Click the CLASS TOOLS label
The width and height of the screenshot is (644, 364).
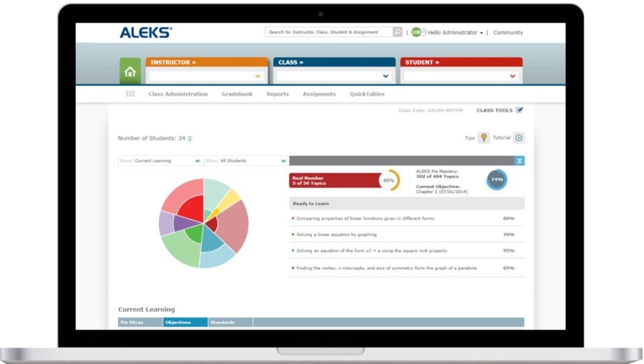tap(494, 111)
